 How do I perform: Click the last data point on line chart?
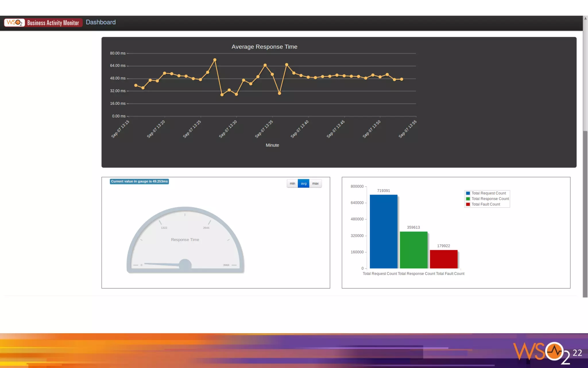click(402, 79)
